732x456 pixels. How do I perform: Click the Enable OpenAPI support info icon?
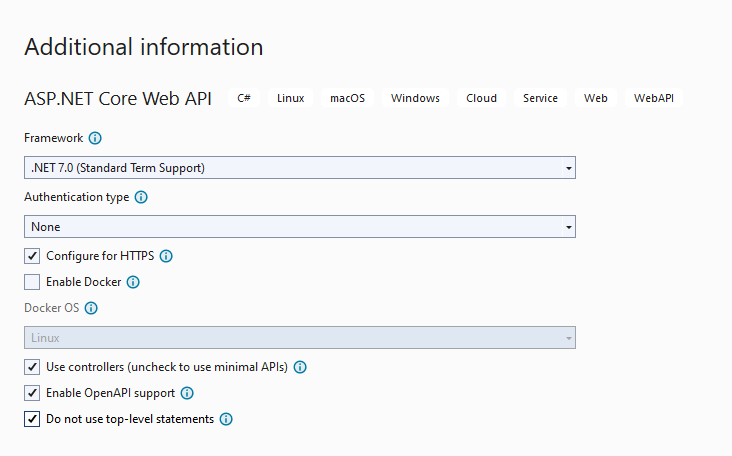[x=187, y=393]
